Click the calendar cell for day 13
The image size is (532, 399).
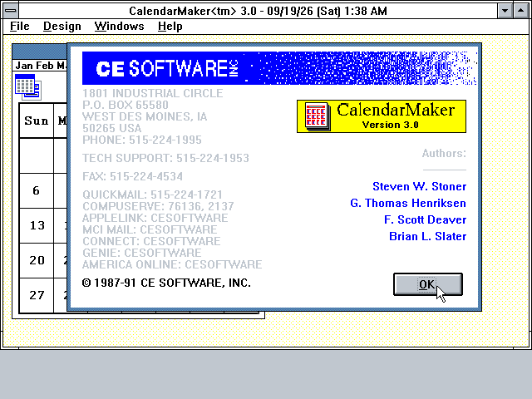(x=37, y=225)
